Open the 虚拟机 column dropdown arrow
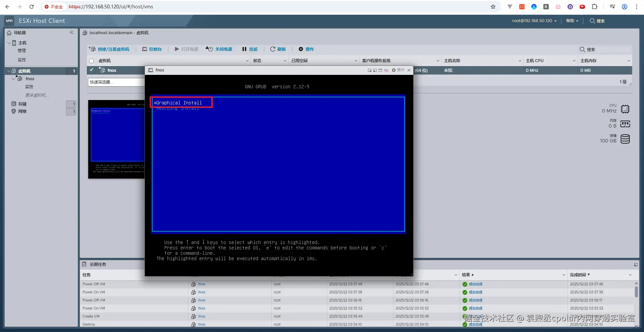The width and height of the screenshot is (644, 332). point(247,61)
